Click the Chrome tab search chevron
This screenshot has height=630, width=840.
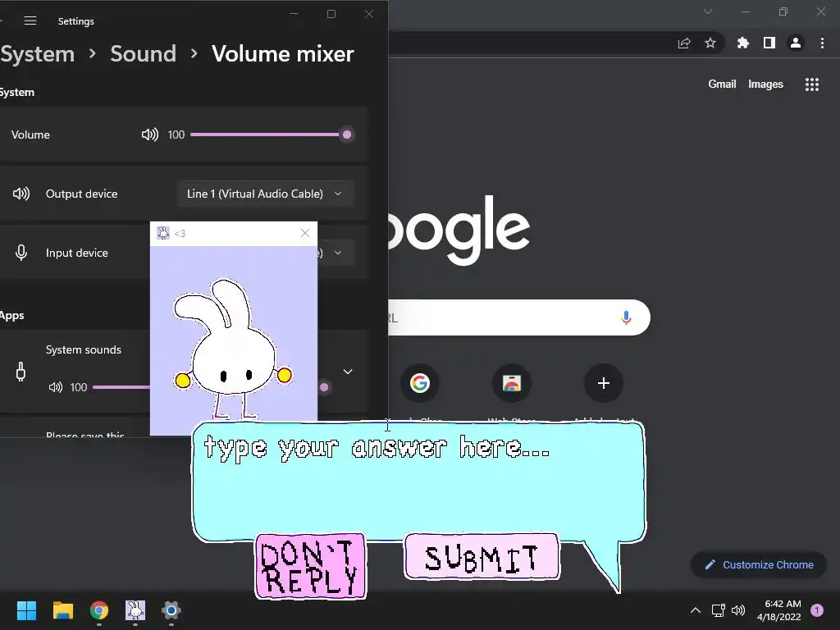pos(708,11)
